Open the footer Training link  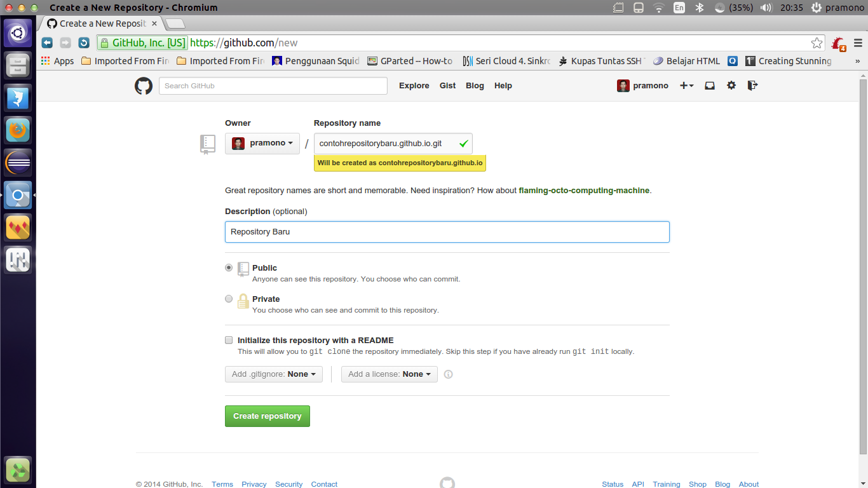point(667,484)
